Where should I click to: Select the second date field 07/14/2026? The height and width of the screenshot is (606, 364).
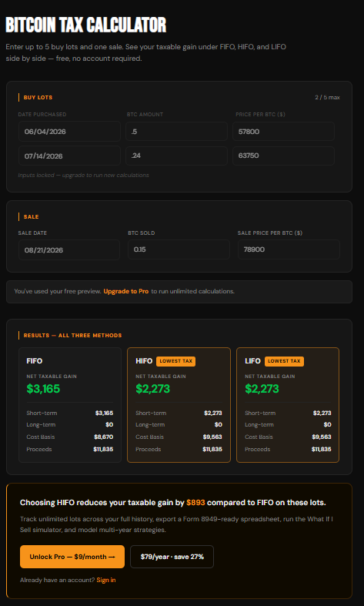tap(69, 156)
